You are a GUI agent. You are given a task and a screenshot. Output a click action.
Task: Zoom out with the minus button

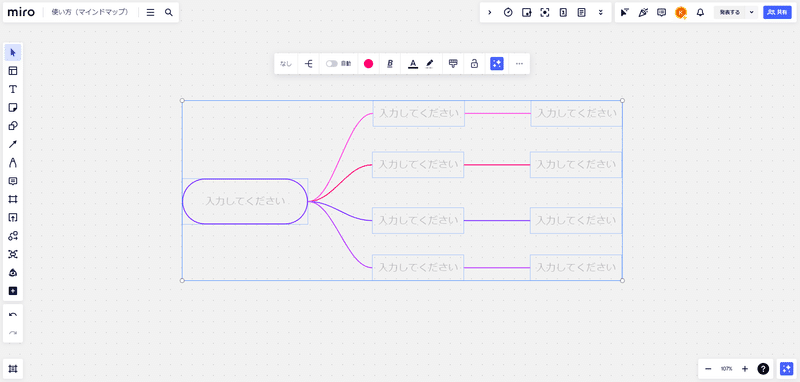point(708,369)
